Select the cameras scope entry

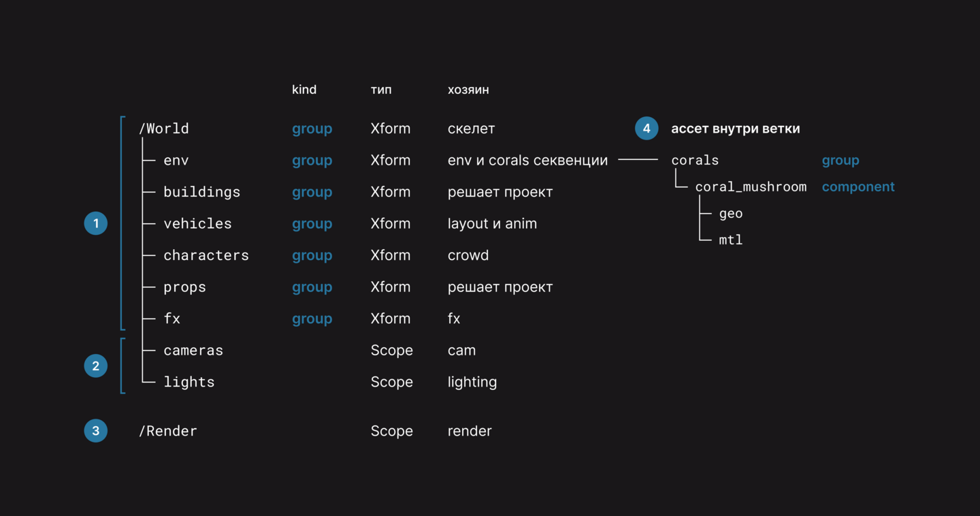point(193,351)
